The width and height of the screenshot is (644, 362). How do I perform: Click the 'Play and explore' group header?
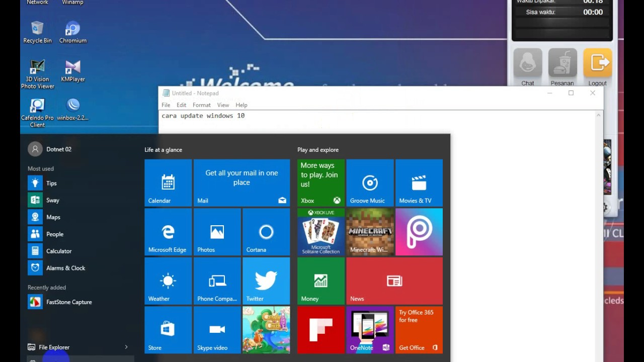click(318, 150)
